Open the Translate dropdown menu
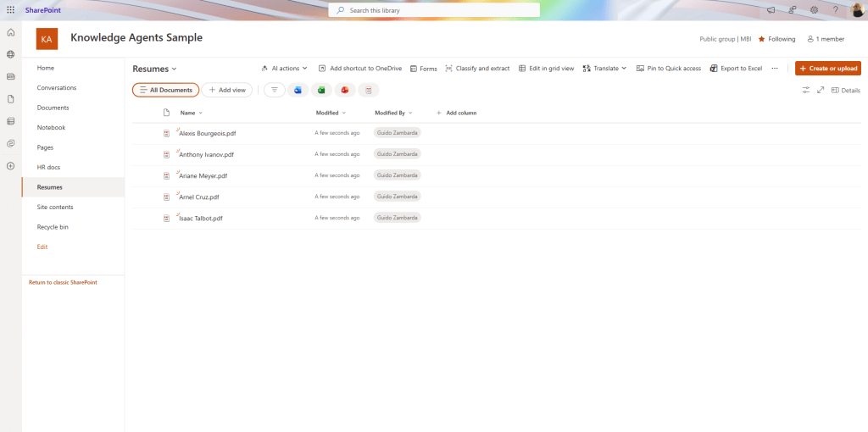The width and height of the screenshot is (868, 432). pos(604,69)
